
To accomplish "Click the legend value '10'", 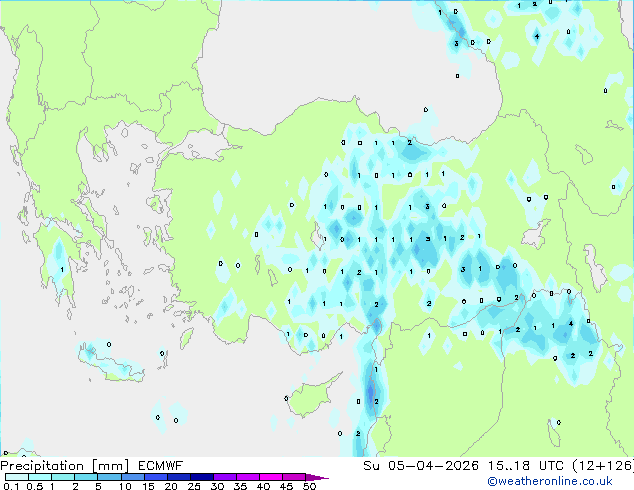I will coord(125,486).
